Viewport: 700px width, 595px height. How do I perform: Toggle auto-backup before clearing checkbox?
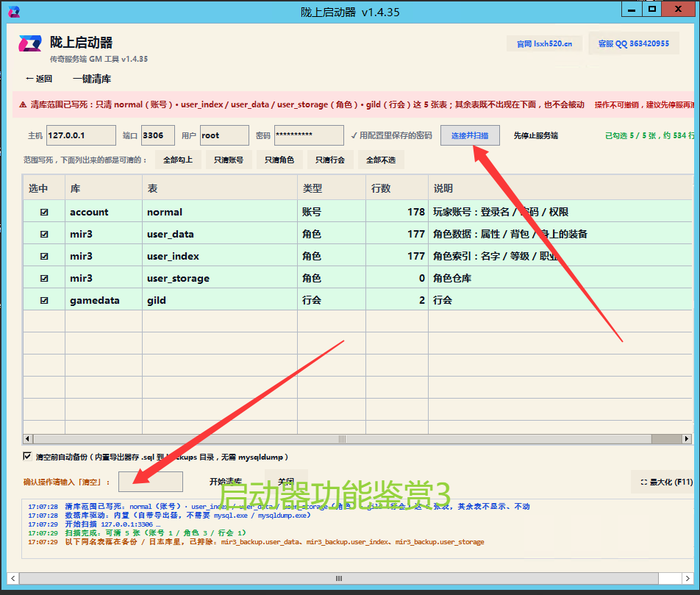(x=27, y=457)
